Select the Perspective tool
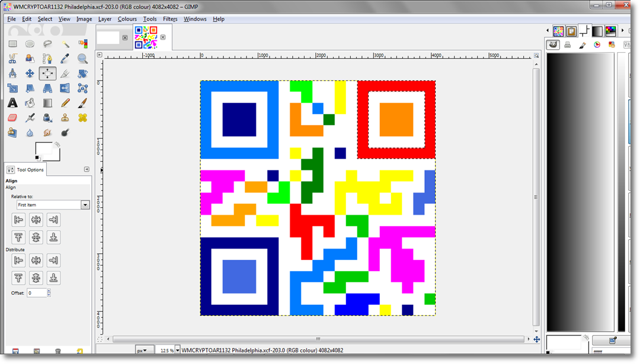The width and height of the screenshot is (640, 364). pyautogui.click(x=47, y=88)
